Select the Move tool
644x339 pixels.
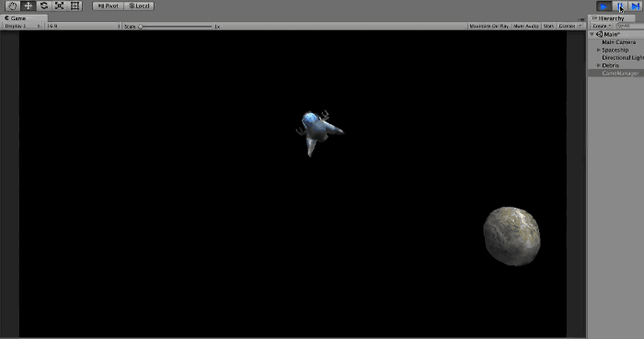(28, 6)
